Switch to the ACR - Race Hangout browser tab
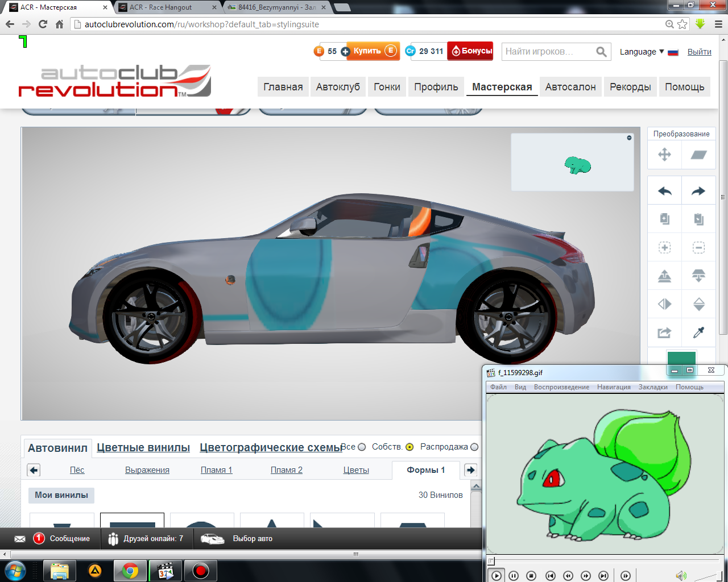Image resolution: width=728 pixels, height=582 pixels. (161, 7)
